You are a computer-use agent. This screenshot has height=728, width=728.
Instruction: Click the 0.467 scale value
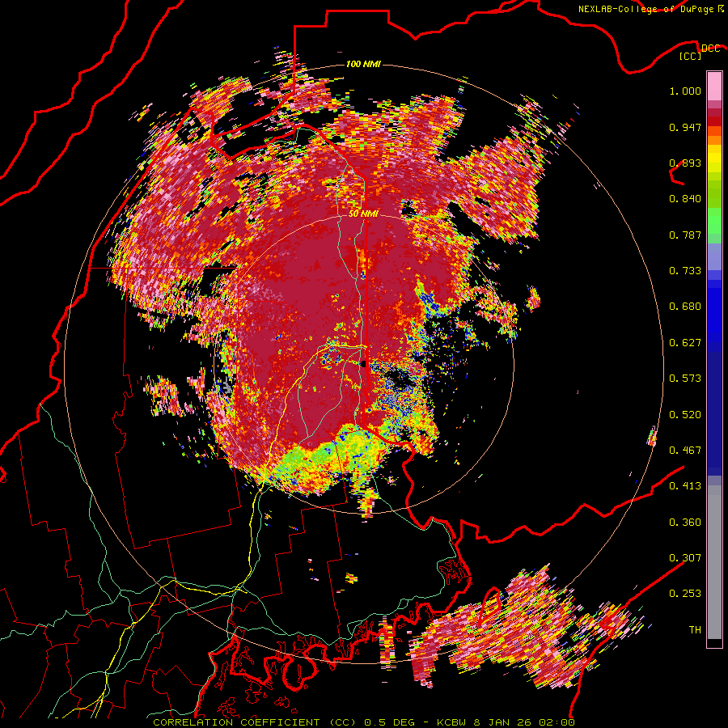coord(685,451)
